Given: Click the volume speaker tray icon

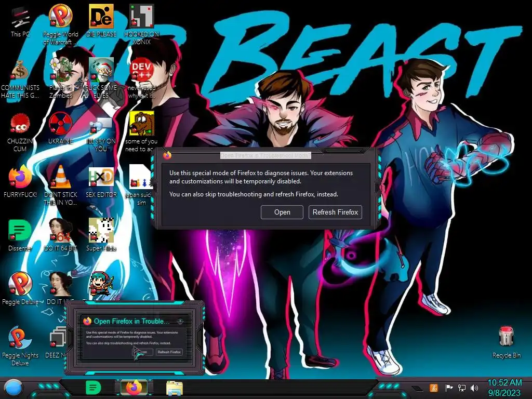Looking at the screenshot, I should tap(474, 388).
